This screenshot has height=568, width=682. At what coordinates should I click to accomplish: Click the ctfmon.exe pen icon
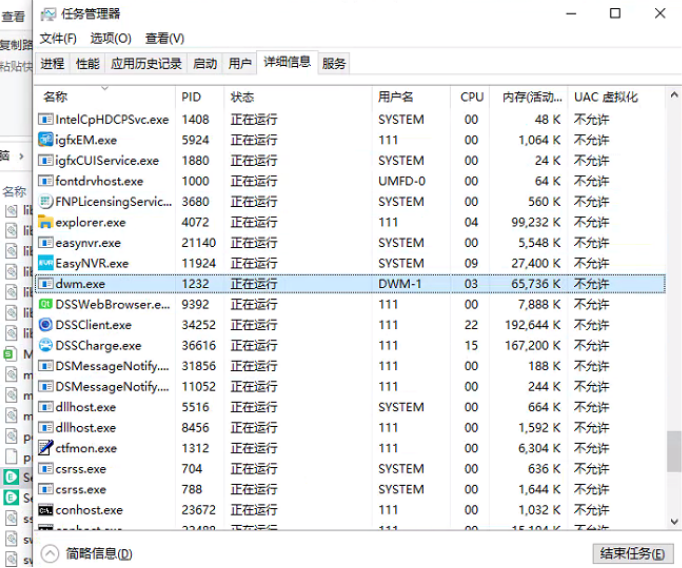coord(46,448)
